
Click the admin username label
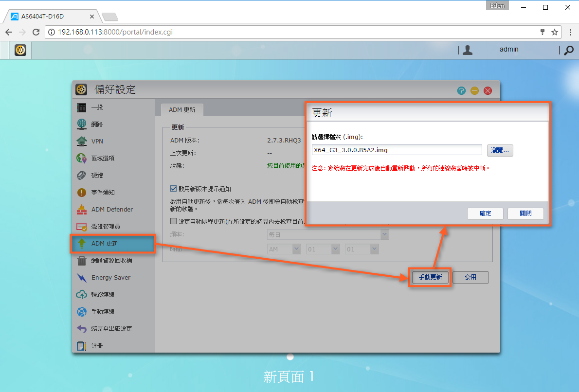click(509, 50)
